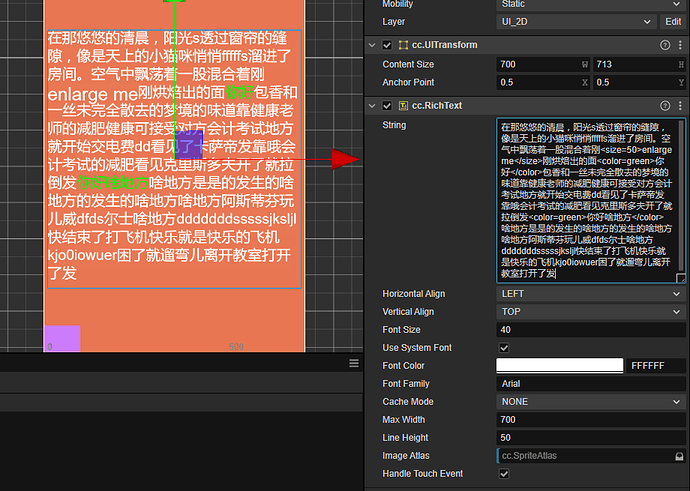
Task: Click the Font Size label
Action: (x=401, y=330)
